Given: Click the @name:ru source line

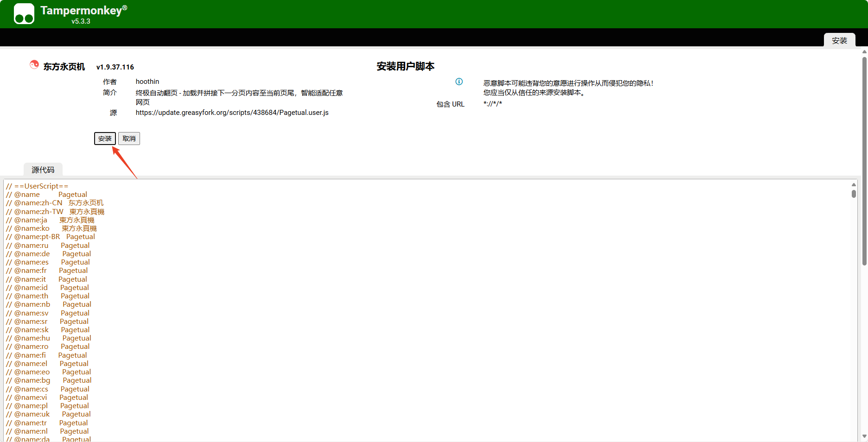Looking at the screenshot, I should click(x=48, y=246).
